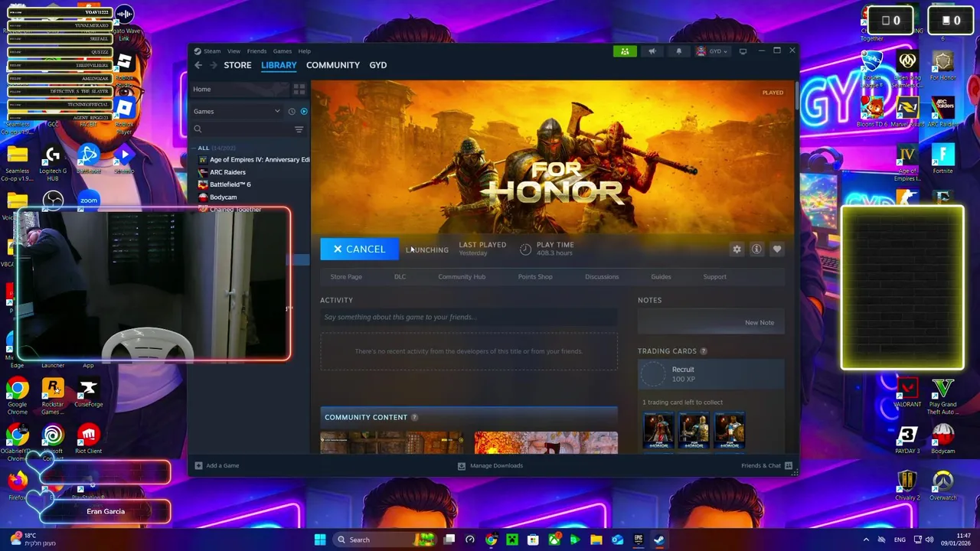The height and width of the screenshot is (551, 980).
Task: Open the Games menu
Action: coord(282,51)
